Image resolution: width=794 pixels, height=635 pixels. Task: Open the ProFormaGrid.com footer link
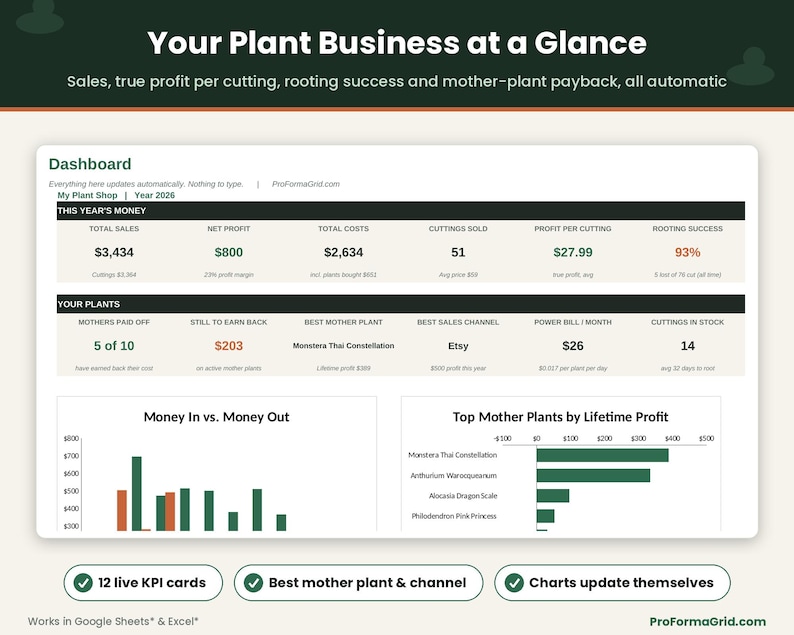click(707, 621)
